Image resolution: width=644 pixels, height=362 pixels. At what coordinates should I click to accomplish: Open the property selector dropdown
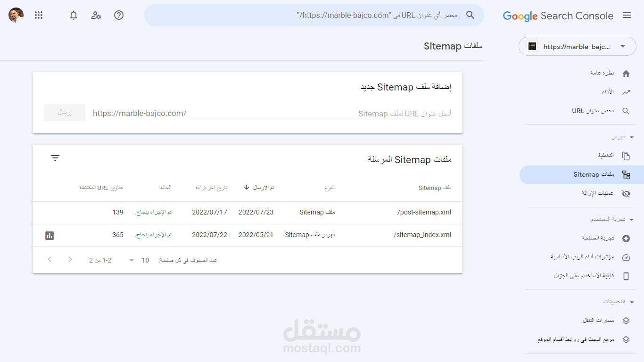[578, 47]
